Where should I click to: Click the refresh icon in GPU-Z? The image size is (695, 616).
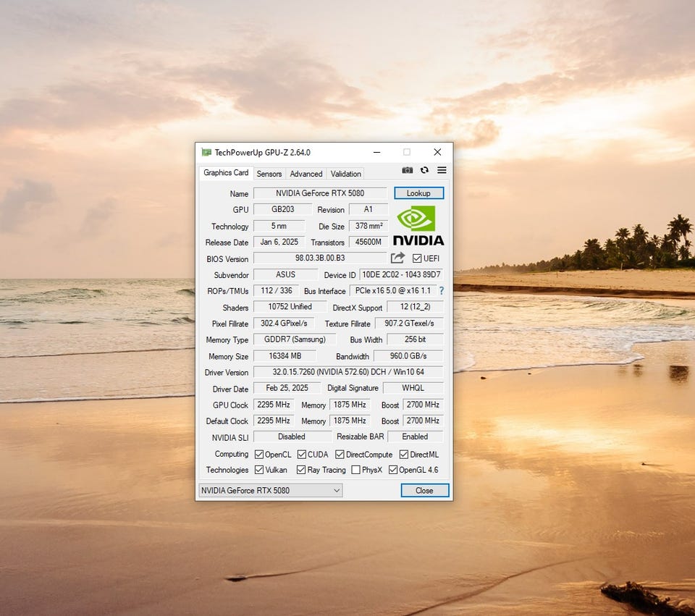pyautogui.click(x=424, y=170)
